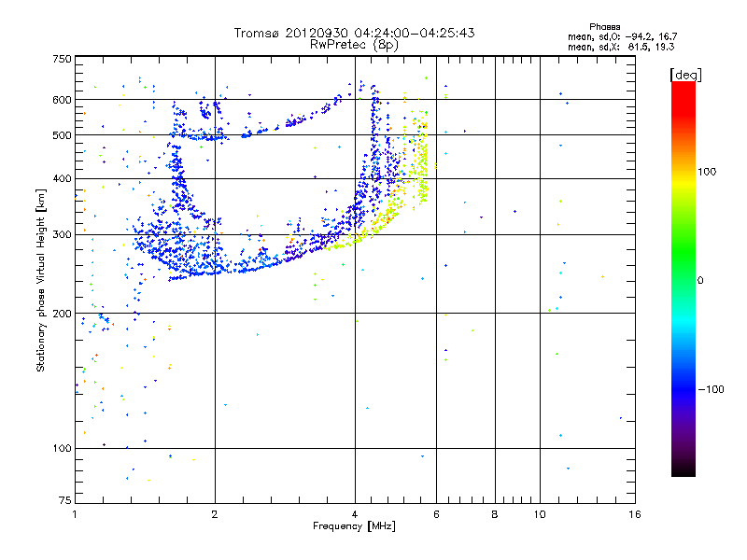
Task: Click the x-axis tick label "10"
Action: [540, 514]
